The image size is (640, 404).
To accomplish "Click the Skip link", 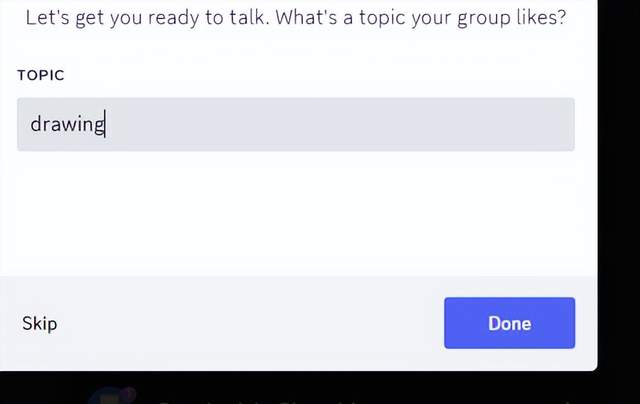I will [39, 323].
